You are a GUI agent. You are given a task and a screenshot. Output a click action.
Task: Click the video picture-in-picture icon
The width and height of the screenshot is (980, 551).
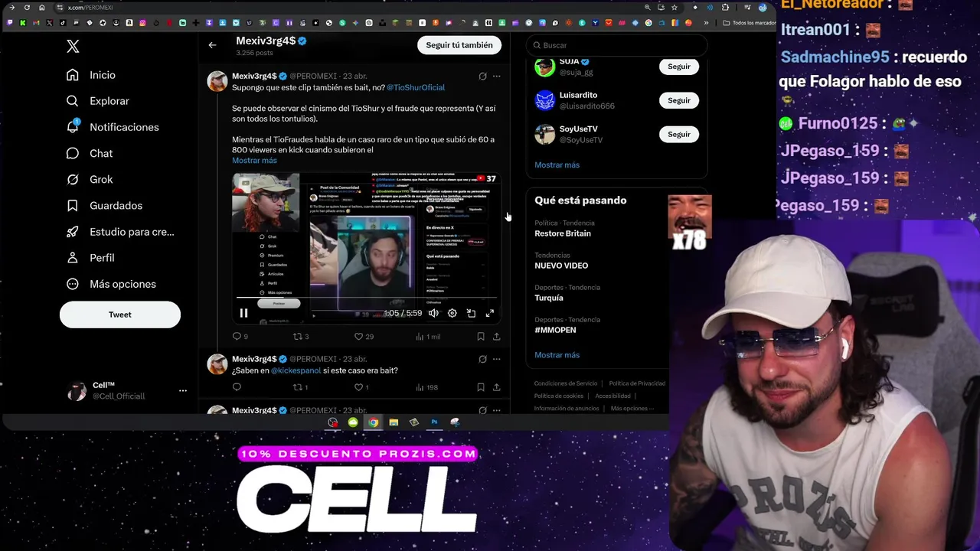click(x=471, y=313)
